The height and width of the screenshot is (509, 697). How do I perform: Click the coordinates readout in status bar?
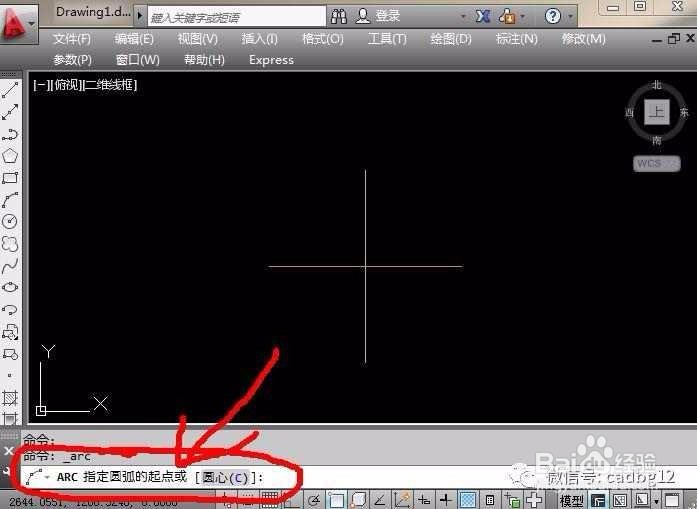click(93, 503)
